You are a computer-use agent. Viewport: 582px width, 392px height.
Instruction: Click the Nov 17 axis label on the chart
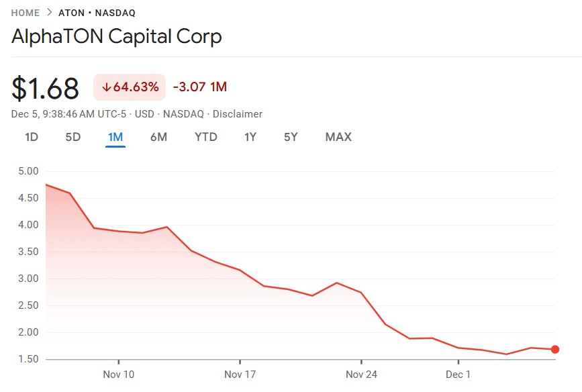pos(240,375)
